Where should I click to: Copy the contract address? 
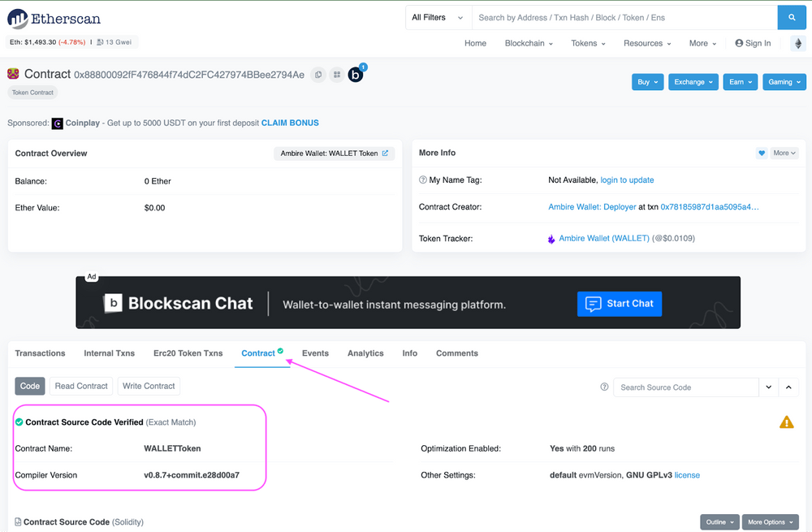pos(317,74)
